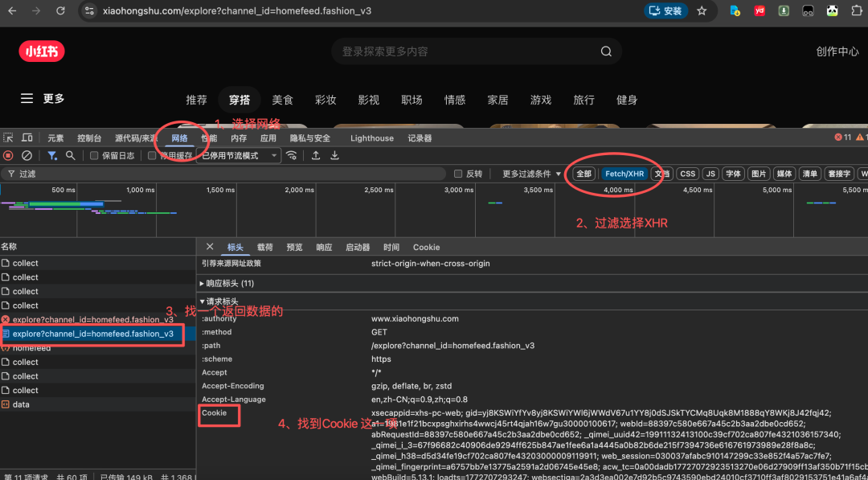868x480 pixels.
Task: Go back to the previous browser page
Action: pyautogui.click(x=12, y=10)
